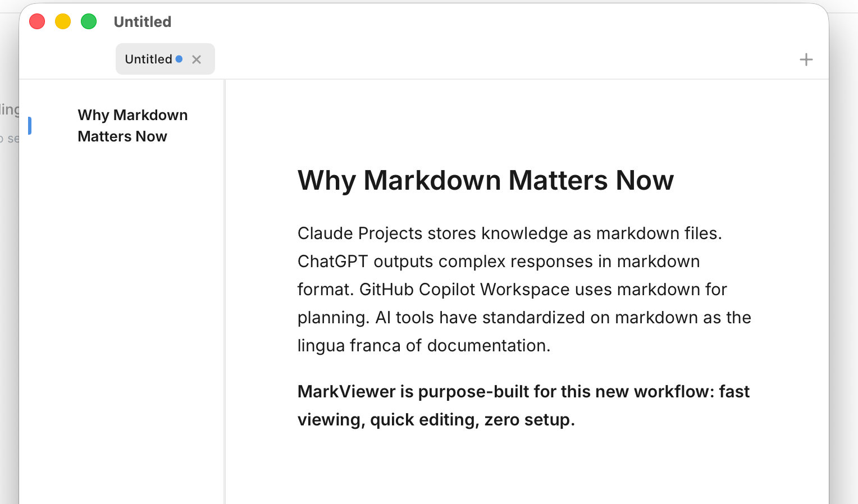Screen dimensions: 858x504
Task: Click the bold line 'viewing, quick editing, zero setup.'
Action: (x=436, y=420)
